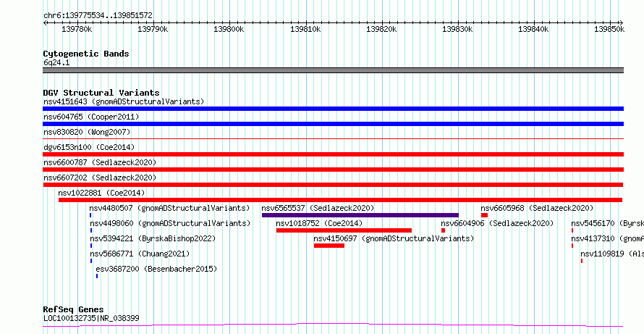Select small red nsv6604906 variant box
644x334 pixels.
(x=443, y=230)
